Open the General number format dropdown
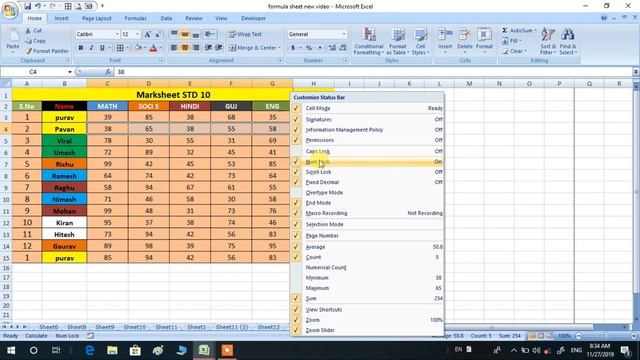The height and width of the screenshot is (360, 640). click(344, 34)
